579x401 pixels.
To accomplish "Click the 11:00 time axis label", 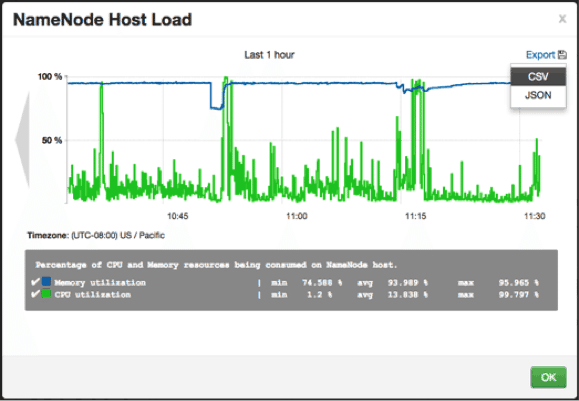I will pyautogui.click(x=297, y=216).
